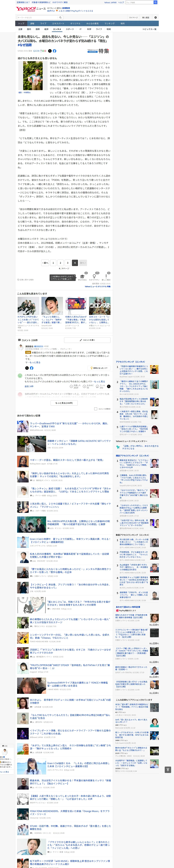The width and height of the screenshot is (174, 868).
Task: Click the コメントを書く button
Action: [87, 340]
